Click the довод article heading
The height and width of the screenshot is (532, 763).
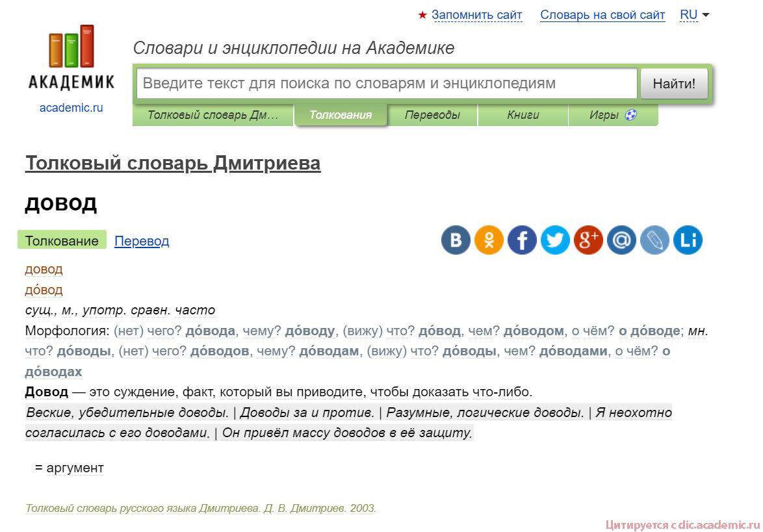pyautogui.click(x=61, y=204)
